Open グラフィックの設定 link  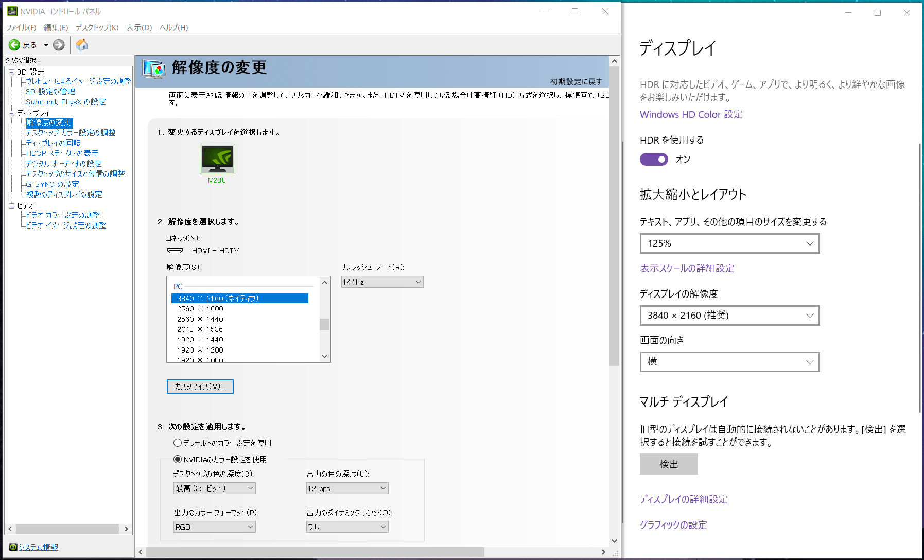pos(673,525)
